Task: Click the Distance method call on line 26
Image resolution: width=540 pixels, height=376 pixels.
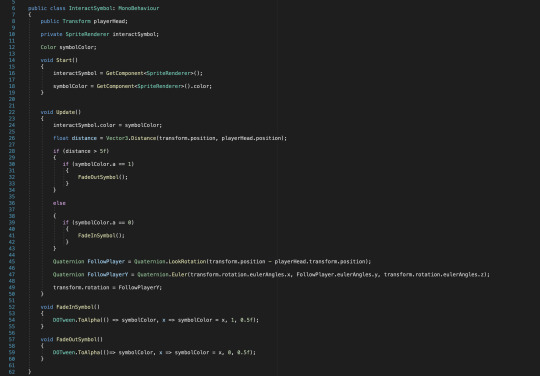Action: pyautogui.click(x=143, y=138)
